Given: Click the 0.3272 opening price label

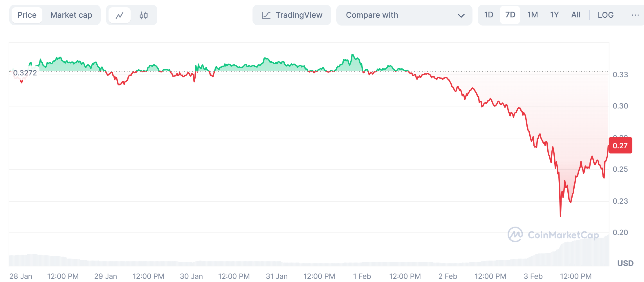Looking at the screenshot, I should (25, 73).
